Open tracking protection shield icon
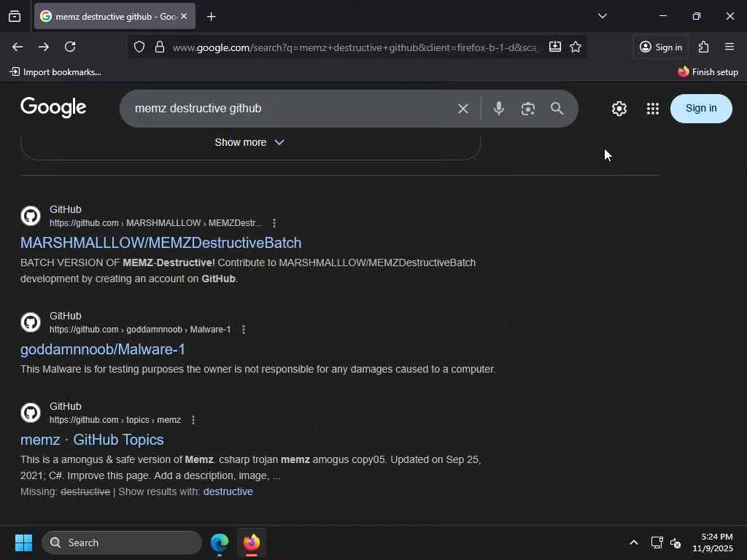Screen dimensions: 747x560 (x=139, y=47)
